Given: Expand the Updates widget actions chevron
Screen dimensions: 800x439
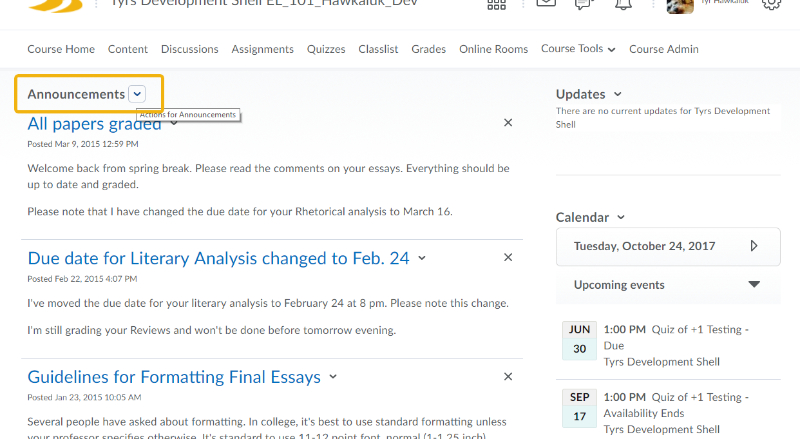Looking at the screenshot, I should click(x=618, y=94).
